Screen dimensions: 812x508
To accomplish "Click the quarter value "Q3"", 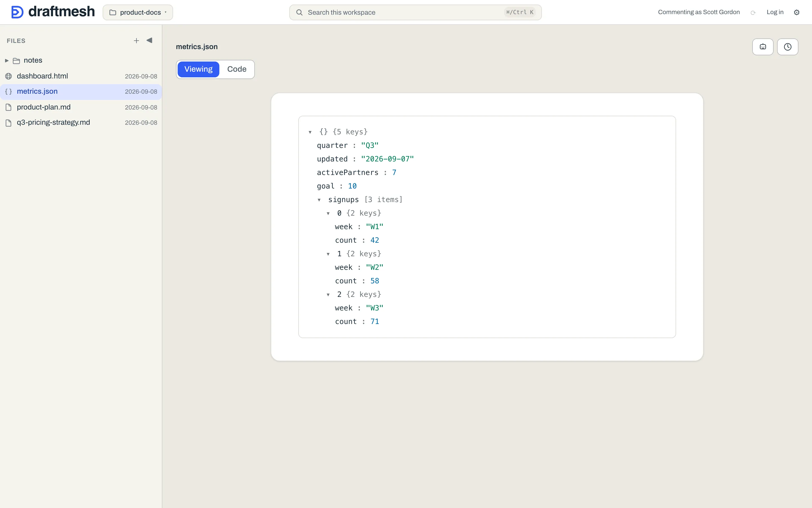I will pyautogui.click(x=370, y=145).
